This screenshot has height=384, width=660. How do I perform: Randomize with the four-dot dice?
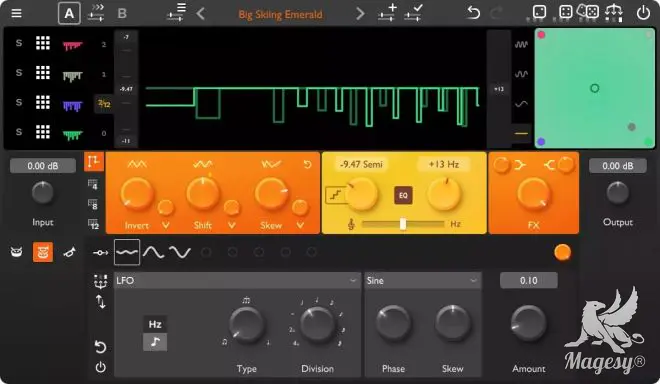565,12
